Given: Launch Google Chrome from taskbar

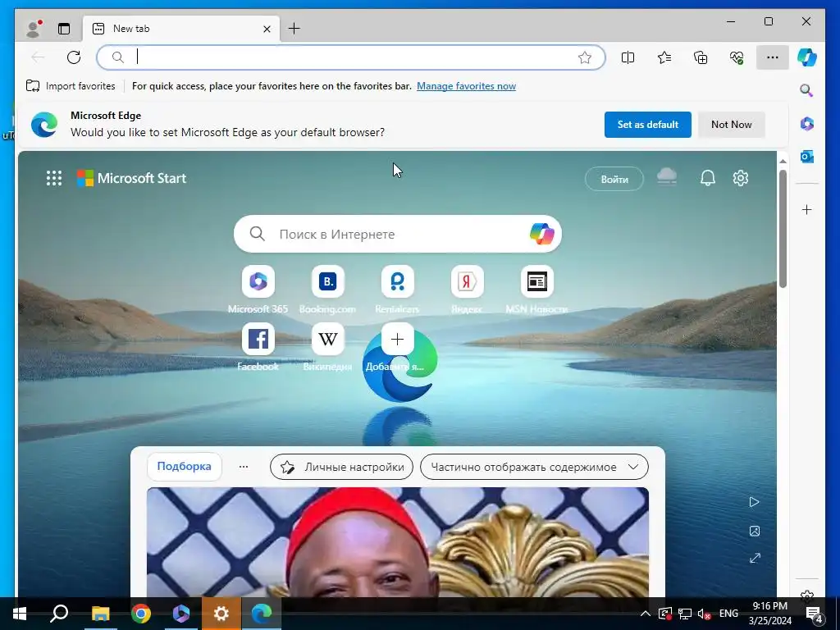Looking at the screenshot, I should [x=141, y=614].
